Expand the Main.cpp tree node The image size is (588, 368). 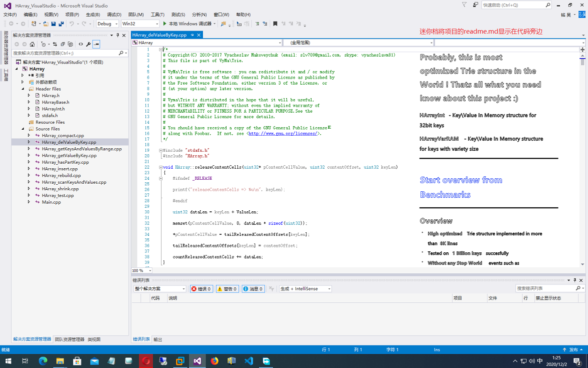point(29,202)
